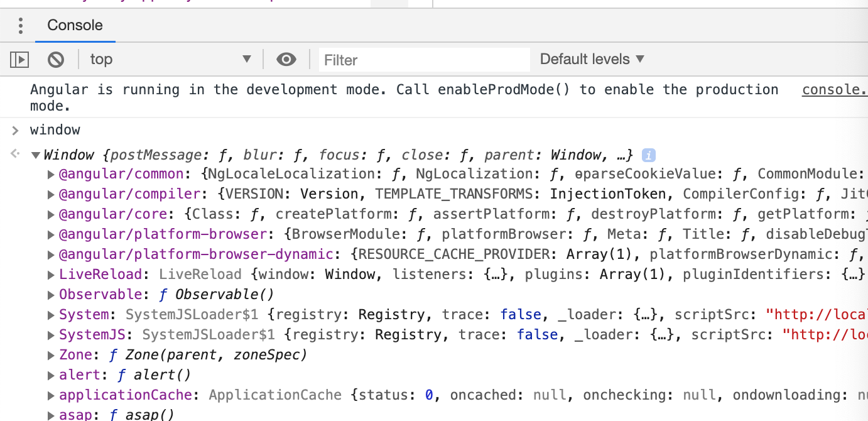Click "parent: Window" in the Window summary

tap(544, 155)
